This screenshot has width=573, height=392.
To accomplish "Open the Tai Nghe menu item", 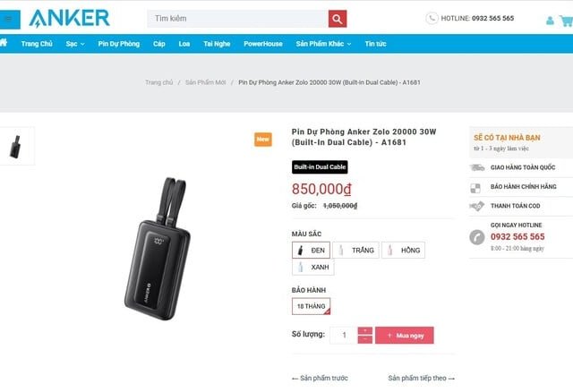I will (217, 44).
